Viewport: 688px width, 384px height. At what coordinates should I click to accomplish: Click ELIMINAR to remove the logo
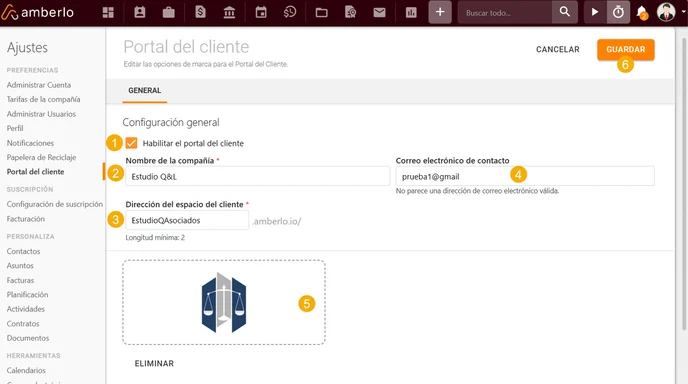pos(154,363)
